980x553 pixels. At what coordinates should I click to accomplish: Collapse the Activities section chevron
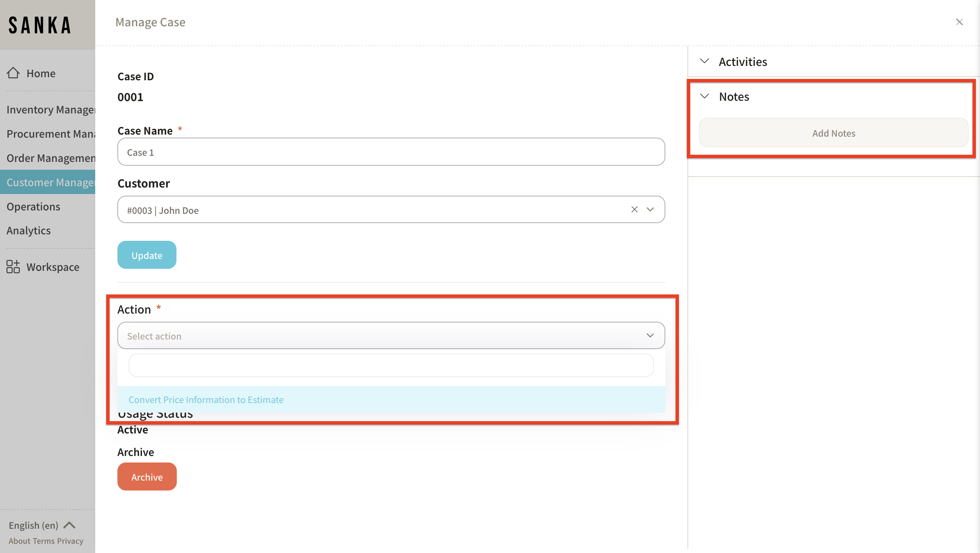click(704, 61)
